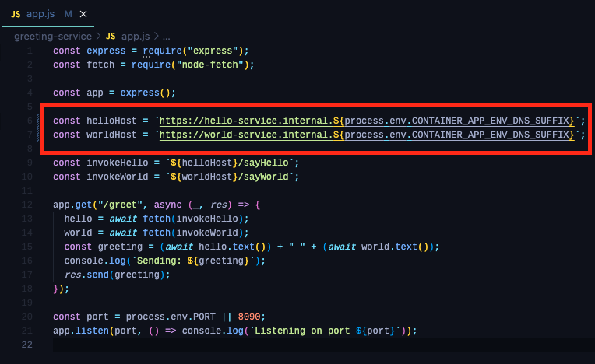Viewport: 595px width, 364px height.
Task: Select the app.js editor tab
Action: point(39,14)
